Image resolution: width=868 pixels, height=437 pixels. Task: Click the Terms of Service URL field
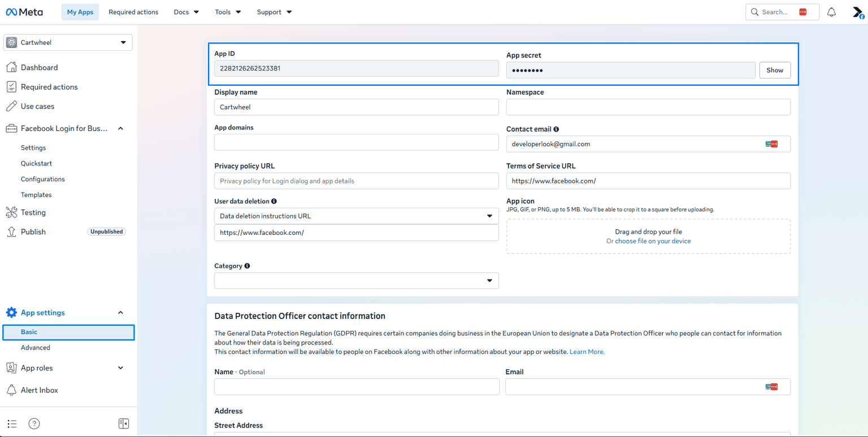pyautogui.click(x=649, y=181)
